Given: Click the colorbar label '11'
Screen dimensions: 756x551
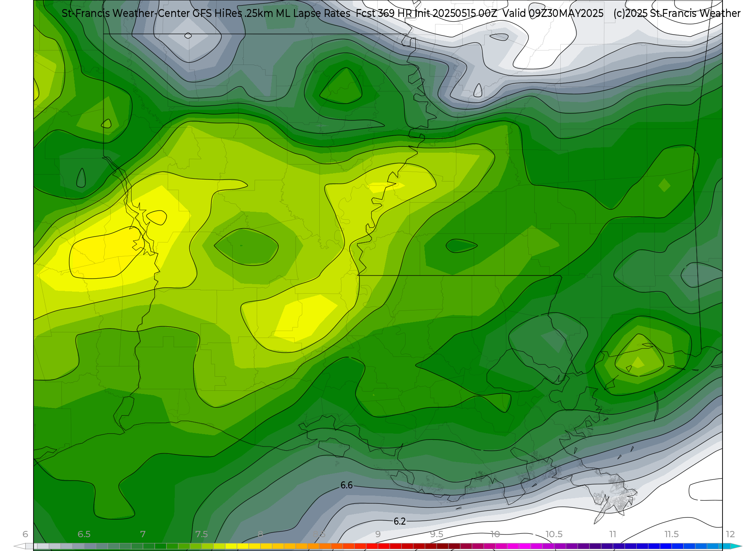Looking at the screenshot, I should tap(613, 534).
